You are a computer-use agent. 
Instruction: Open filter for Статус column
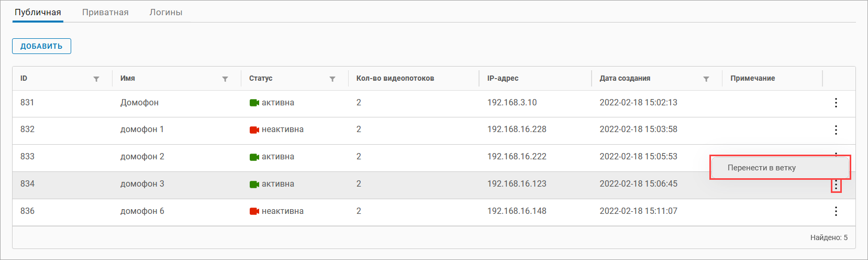[332, 79]
